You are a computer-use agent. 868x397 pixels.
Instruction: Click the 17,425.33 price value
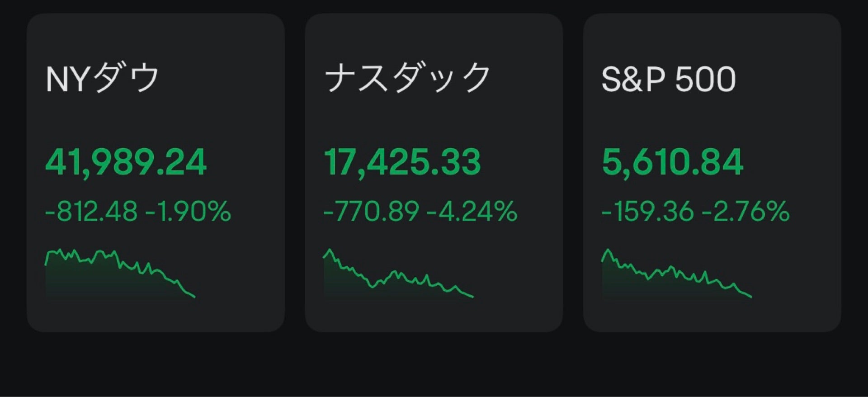[x=402, y=162]
